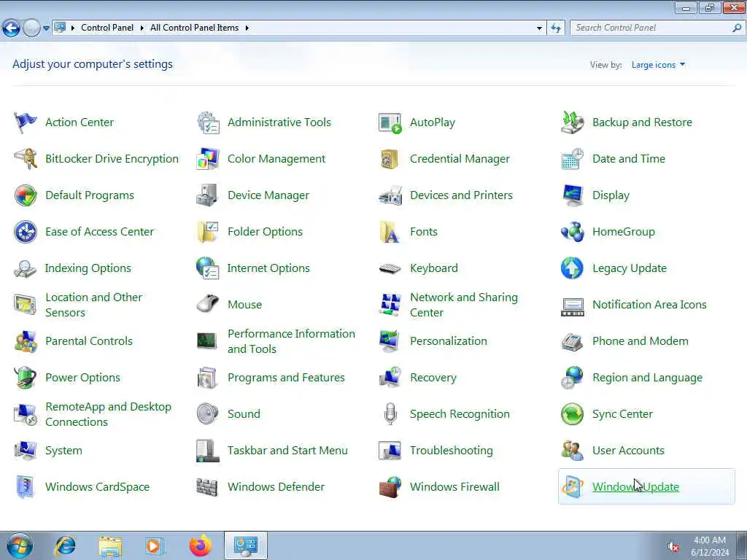Click the Ease of Access Center icon
Image resolution: width=747 pixels, height=560 pixels.
click(x=26, y=232)
